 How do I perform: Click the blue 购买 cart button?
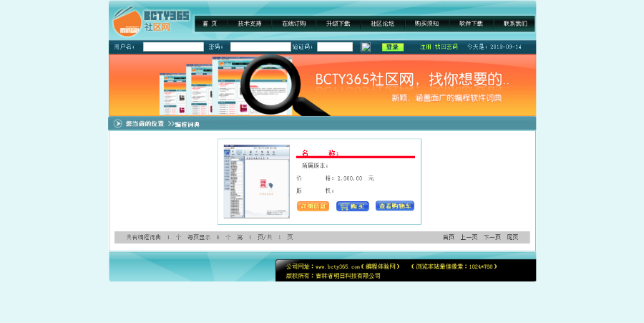point(352,206)
